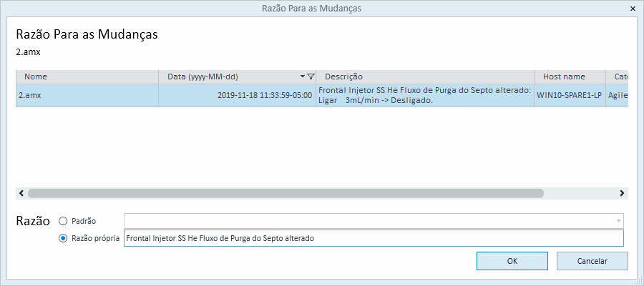Select the Padrão radio button
The image size is (644, 286).
click(63, 221)
